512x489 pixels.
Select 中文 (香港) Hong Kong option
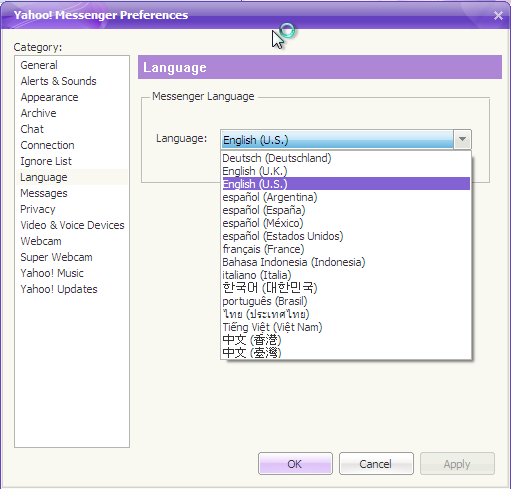coord(346,340)
